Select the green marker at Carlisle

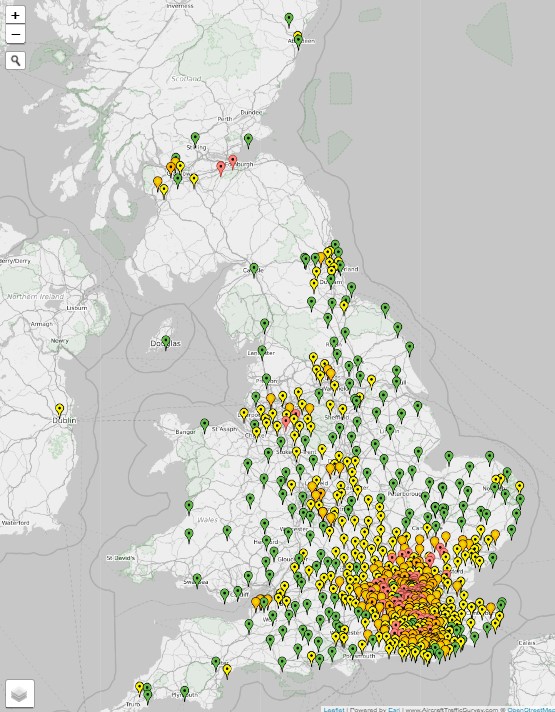click(254, 270)
